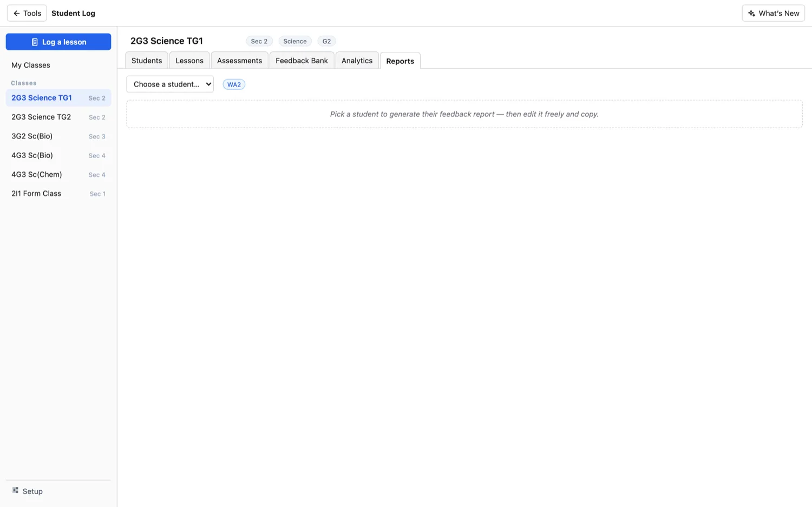Select the 4G3 Sc(Chem) class

click(58, 174)
